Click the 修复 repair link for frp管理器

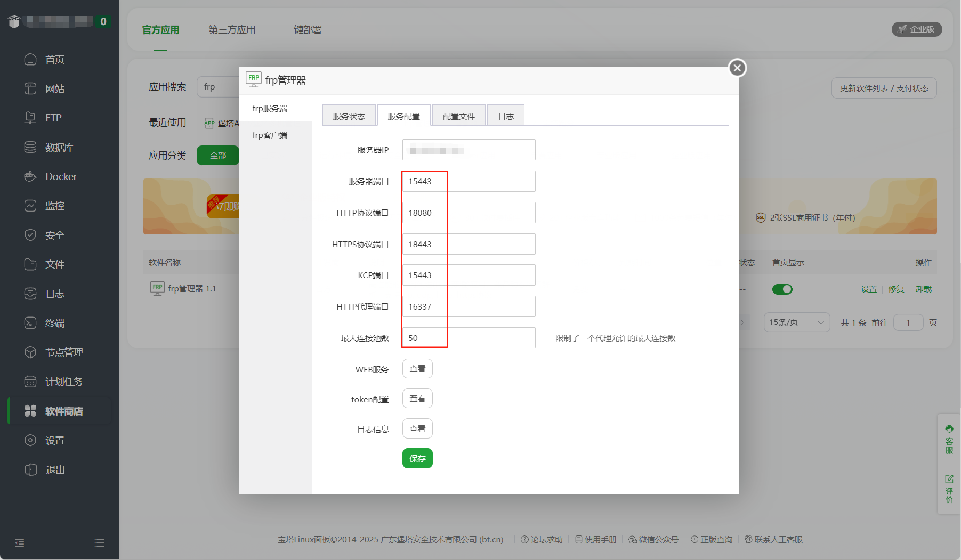(896, 289)
